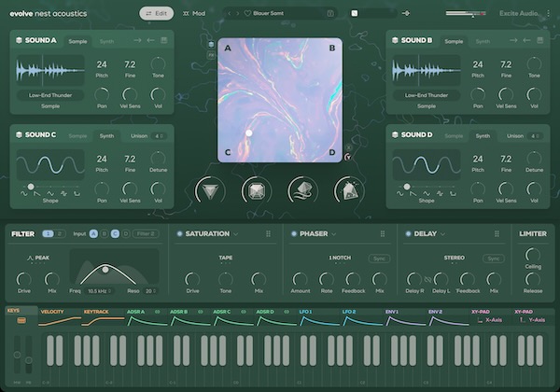Open the LFO 1 modulator
This screenshot has height=392, width=560.
[x=319, y=317]
